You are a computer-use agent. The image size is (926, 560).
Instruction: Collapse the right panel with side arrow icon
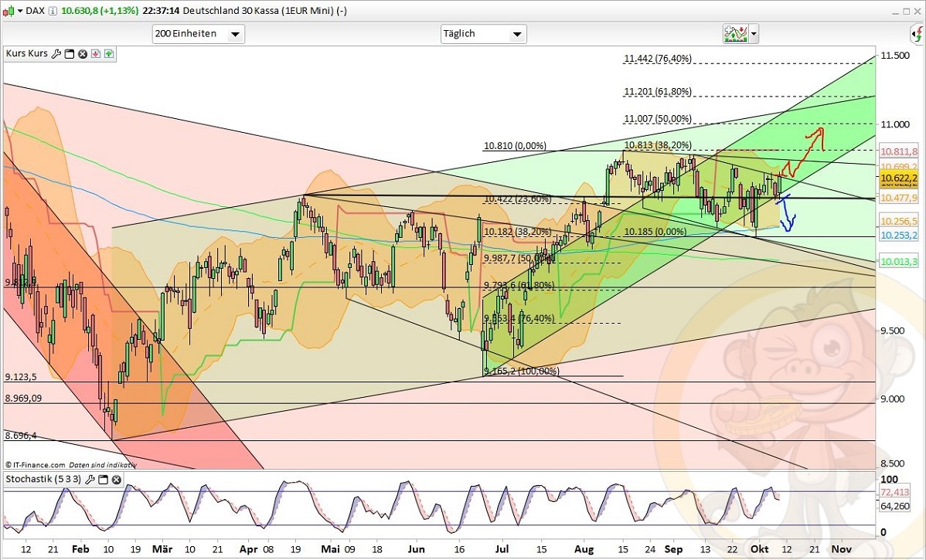coord(917,36)
